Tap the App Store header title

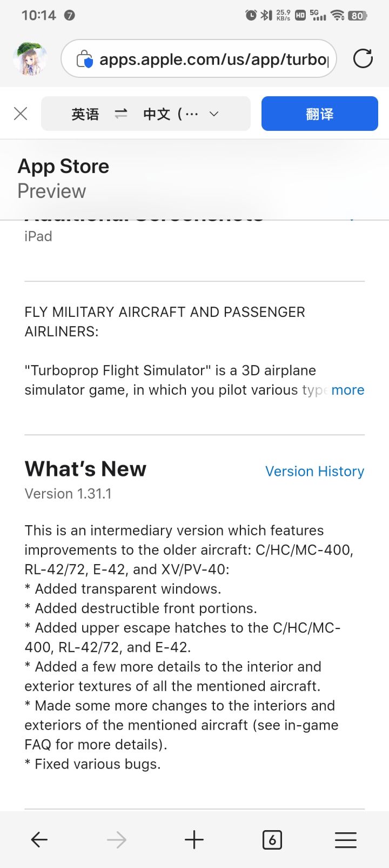[x=64, y=166]
